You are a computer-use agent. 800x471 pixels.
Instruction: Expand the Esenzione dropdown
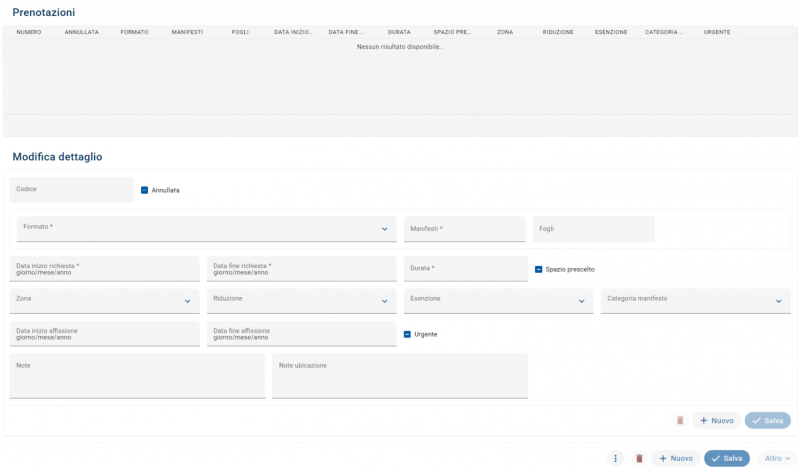[581, 301]
